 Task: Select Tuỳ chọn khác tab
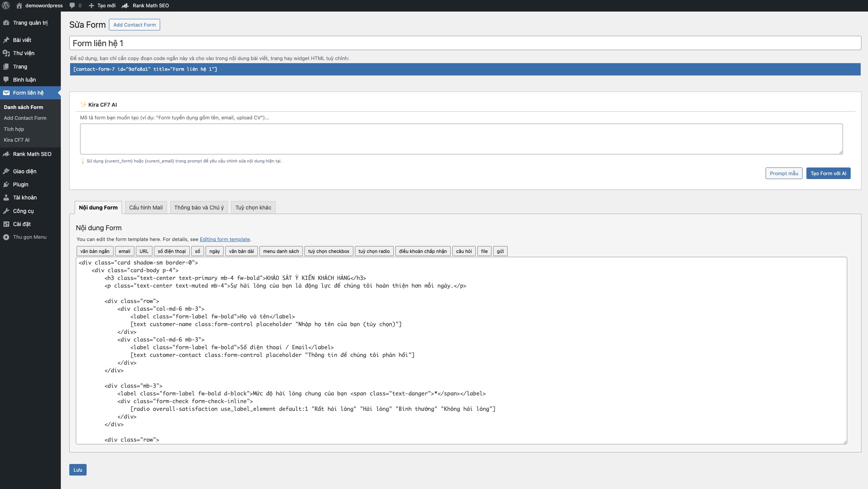[253, 208]
